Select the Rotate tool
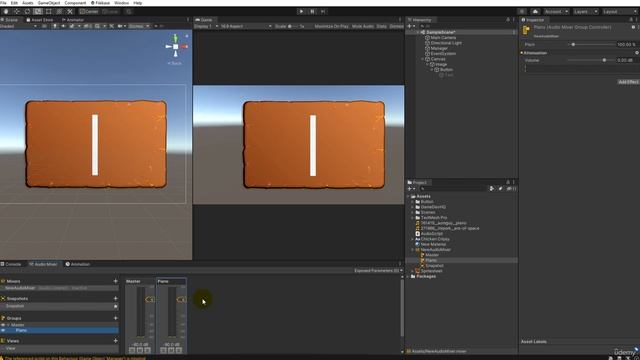The height and width of the screenshot is (360, 640). click(x=27, y=11)
